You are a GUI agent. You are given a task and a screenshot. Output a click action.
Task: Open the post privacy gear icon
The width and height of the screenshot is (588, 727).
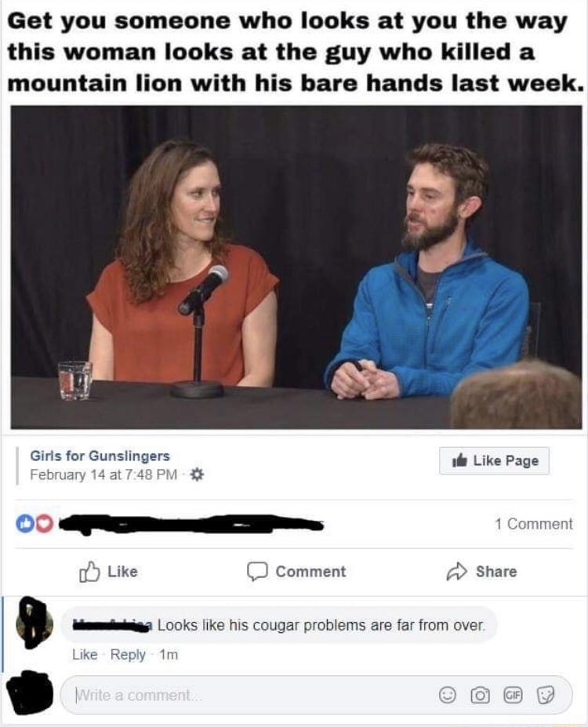pyautogui.click(x=198, y=474)
